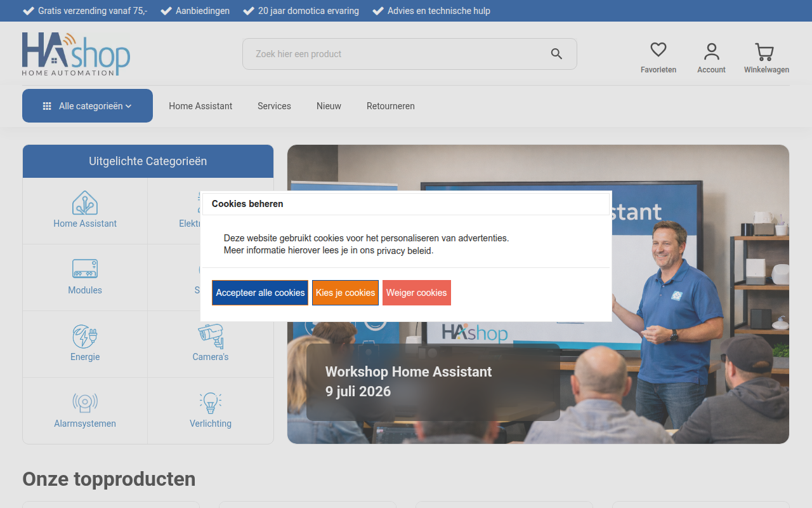Open Home Assistant in the navigation menu
The height and width of the screenshot is (508, 812).
200,106
